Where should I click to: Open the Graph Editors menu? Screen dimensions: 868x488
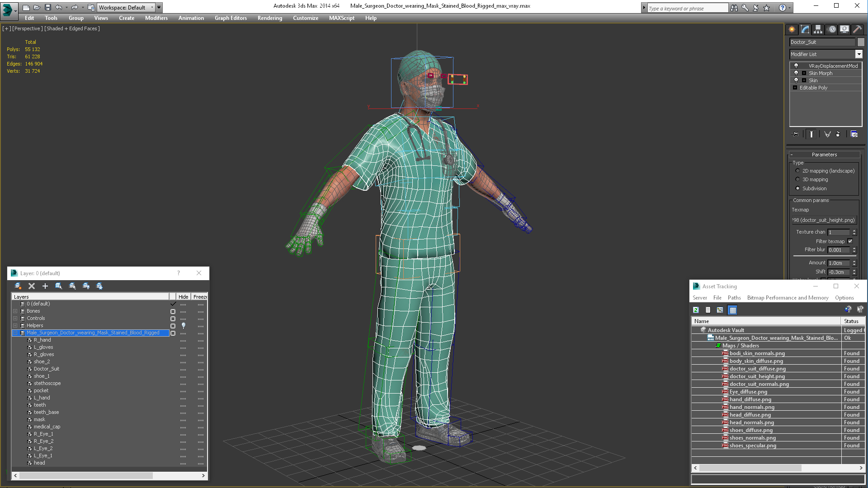[231, 18]
